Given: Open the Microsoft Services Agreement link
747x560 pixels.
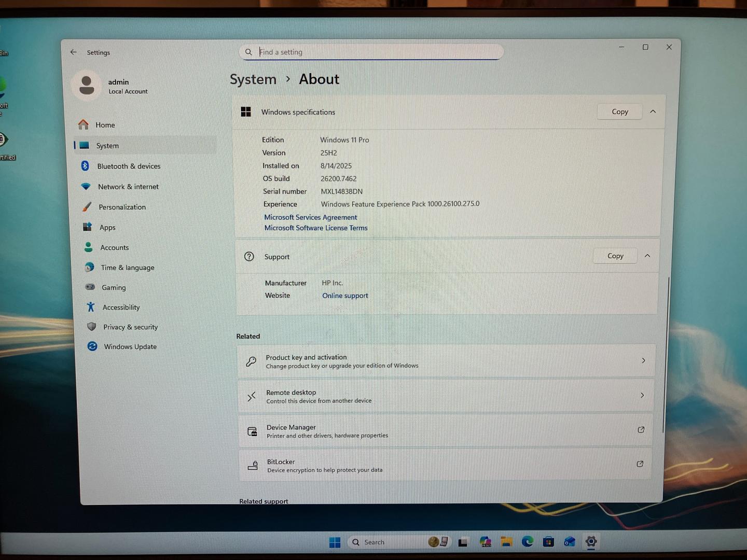Looking at the screenshot, I should [311, 217].
